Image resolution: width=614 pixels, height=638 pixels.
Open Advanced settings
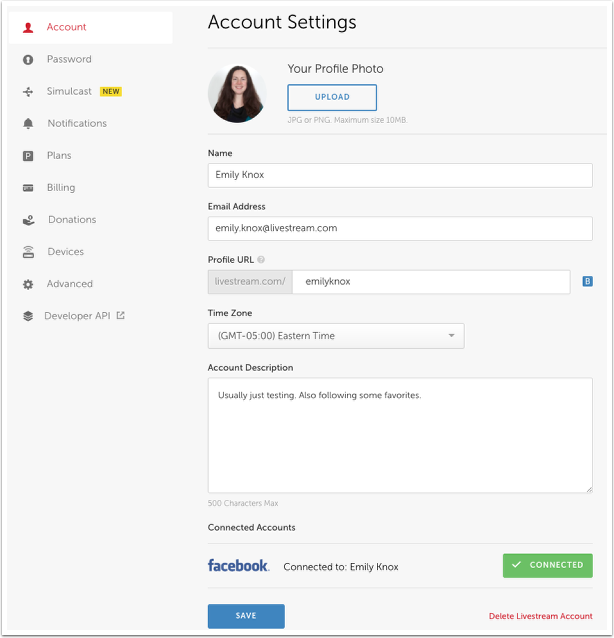(70, 284)
